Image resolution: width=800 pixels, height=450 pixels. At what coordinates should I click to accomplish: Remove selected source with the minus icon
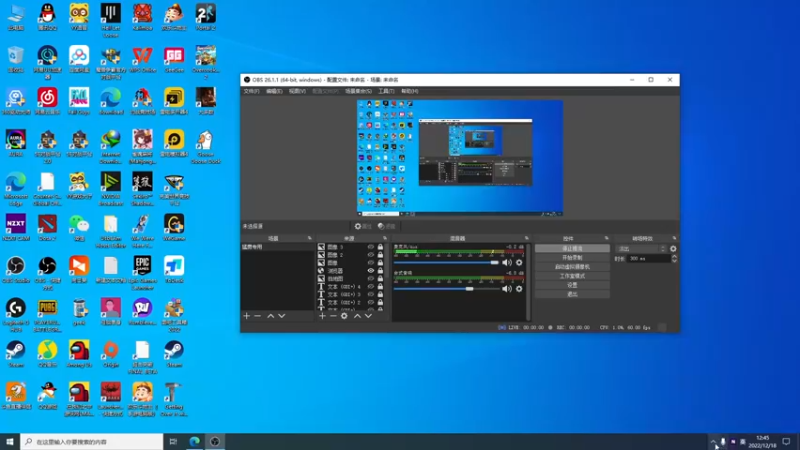click(333, 316)
